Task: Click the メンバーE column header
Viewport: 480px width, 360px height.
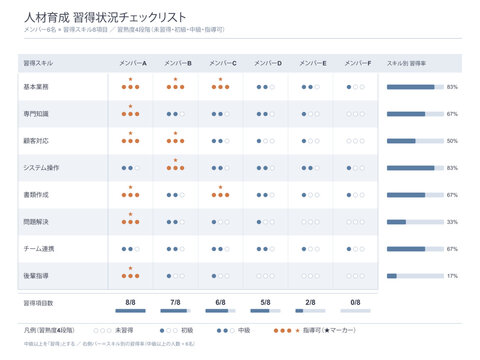Action: [313, 63]
